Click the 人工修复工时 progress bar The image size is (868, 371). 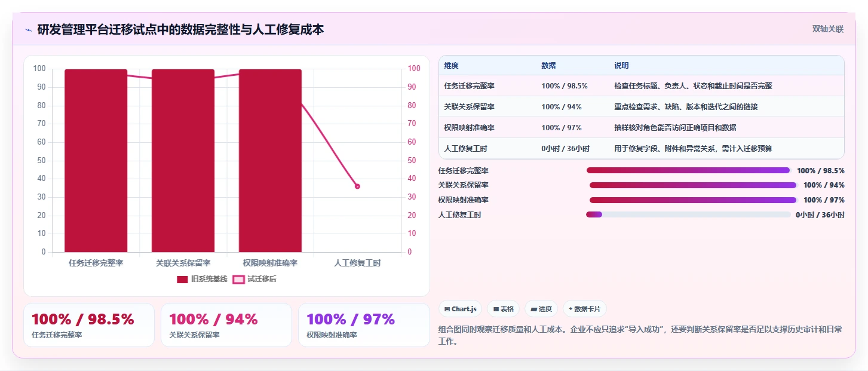click(688, 214)
